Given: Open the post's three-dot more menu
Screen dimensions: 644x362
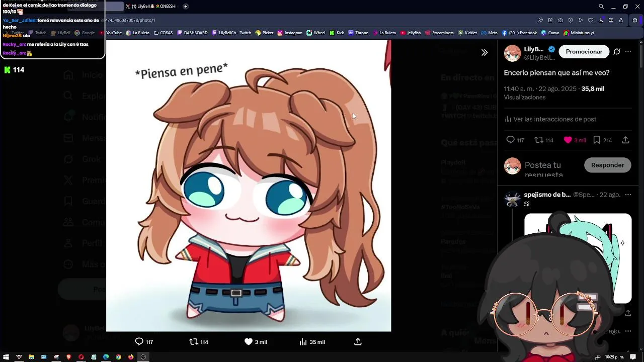Looking at the screenshot, I should [x=628, y=52].
